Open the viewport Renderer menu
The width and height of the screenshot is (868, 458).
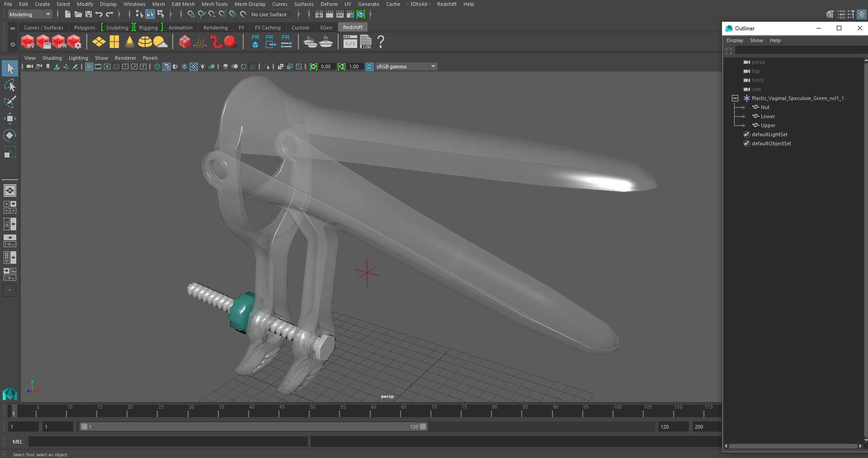tap(125, 58)
